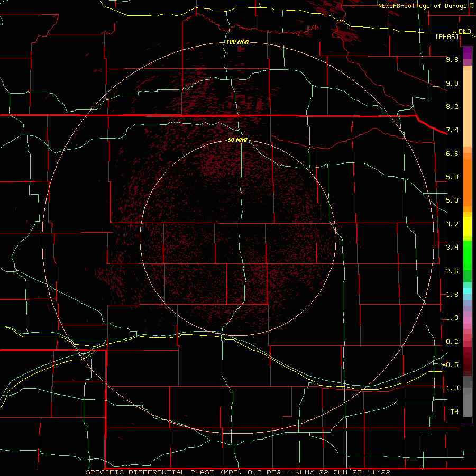Select the 50 NMI range ring label

237,140
